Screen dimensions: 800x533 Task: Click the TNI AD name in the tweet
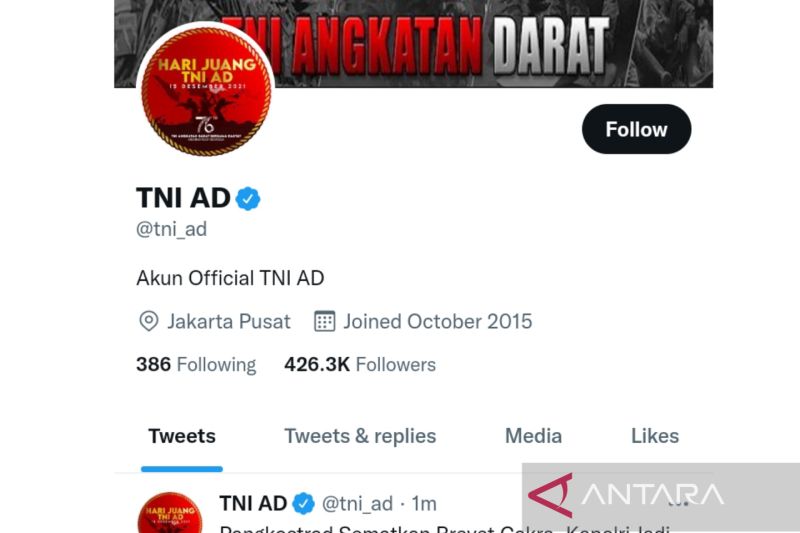253,503
